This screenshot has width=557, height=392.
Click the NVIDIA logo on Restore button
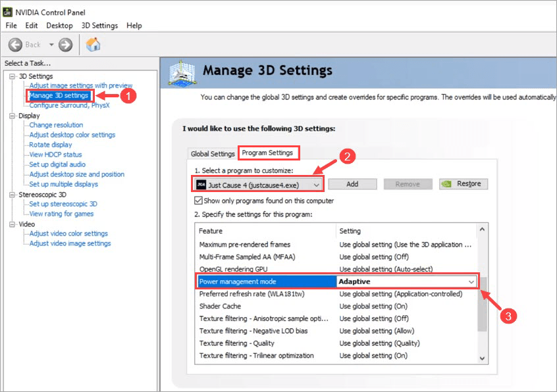pyautogui.click(x=446, y=184)
